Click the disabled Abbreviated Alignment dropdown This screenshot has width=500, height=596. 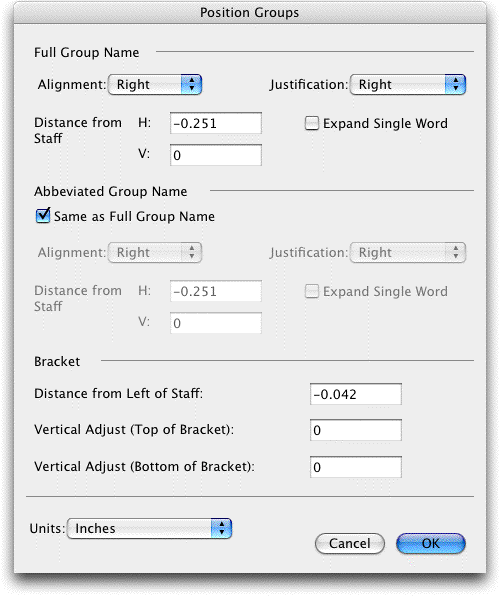click(155, 252)
